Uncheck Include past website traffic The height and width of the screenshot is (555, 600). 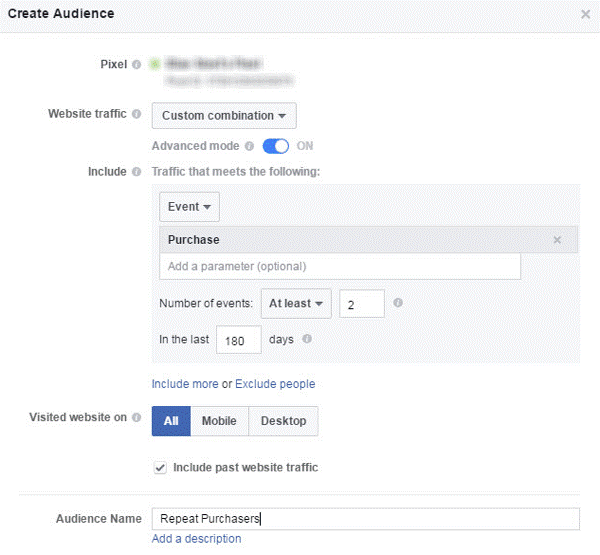pyautogui.click(x=160, y=468)
